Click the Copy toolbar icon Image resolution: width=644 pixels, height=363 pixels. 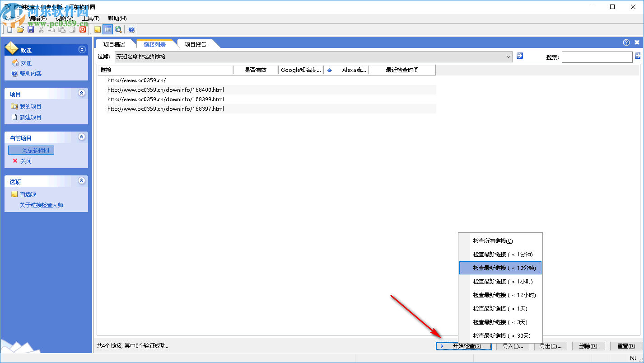pyautogui.click(x=51, y=29)
